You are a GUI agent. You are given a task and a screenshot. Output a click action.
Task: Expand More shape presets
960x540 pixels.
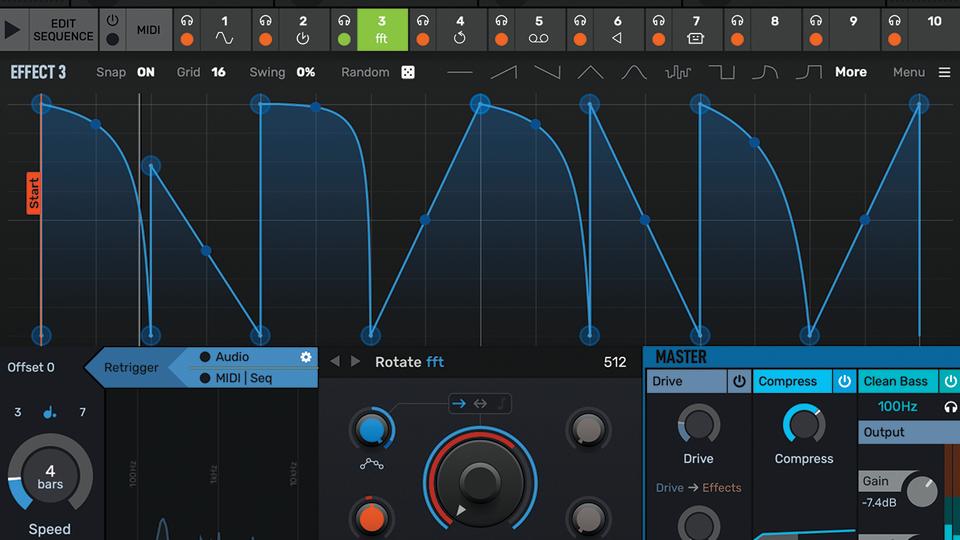pos(851,73)
